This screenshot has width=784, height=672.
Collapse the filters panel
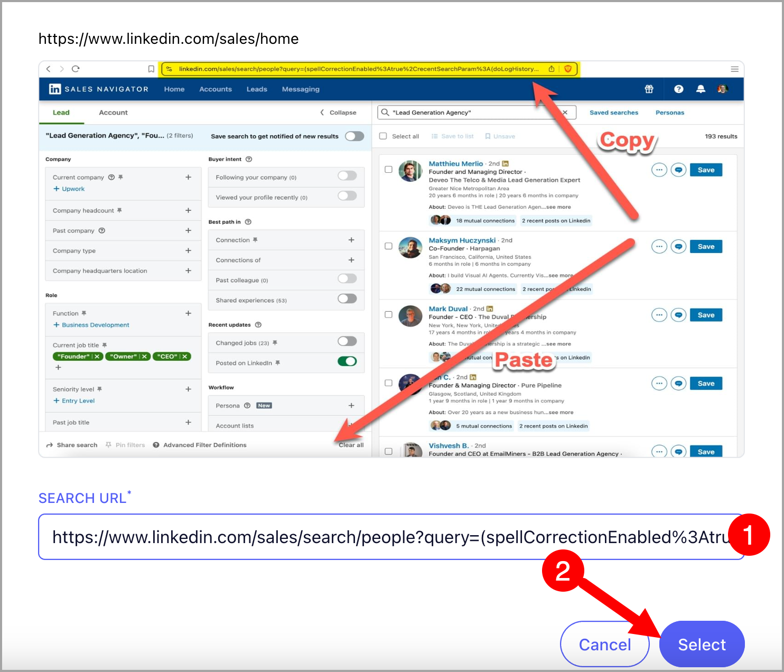coord(338,113)
